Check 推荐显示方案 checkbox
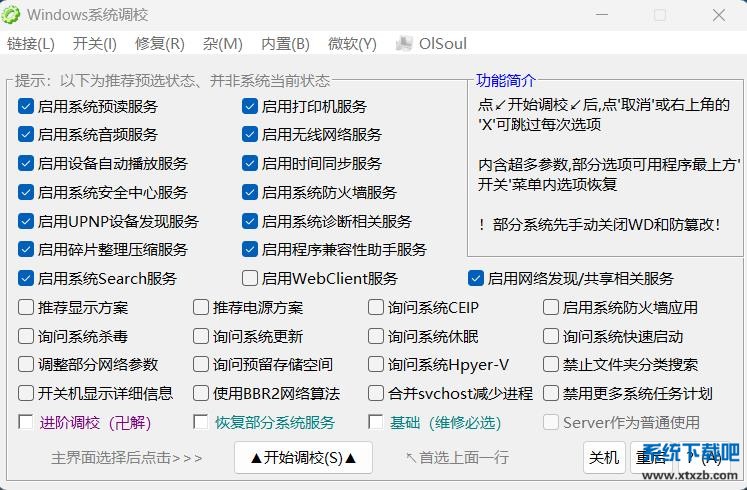This screenshot has width=747, height=490. tap(26, 307)
